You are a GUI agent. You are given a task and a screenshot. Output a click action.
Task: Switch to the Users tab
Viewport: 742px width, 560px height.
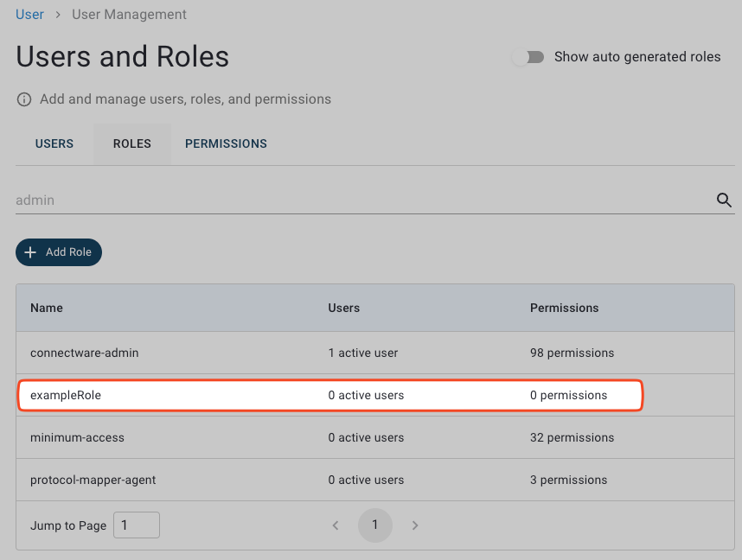(54, 143)
